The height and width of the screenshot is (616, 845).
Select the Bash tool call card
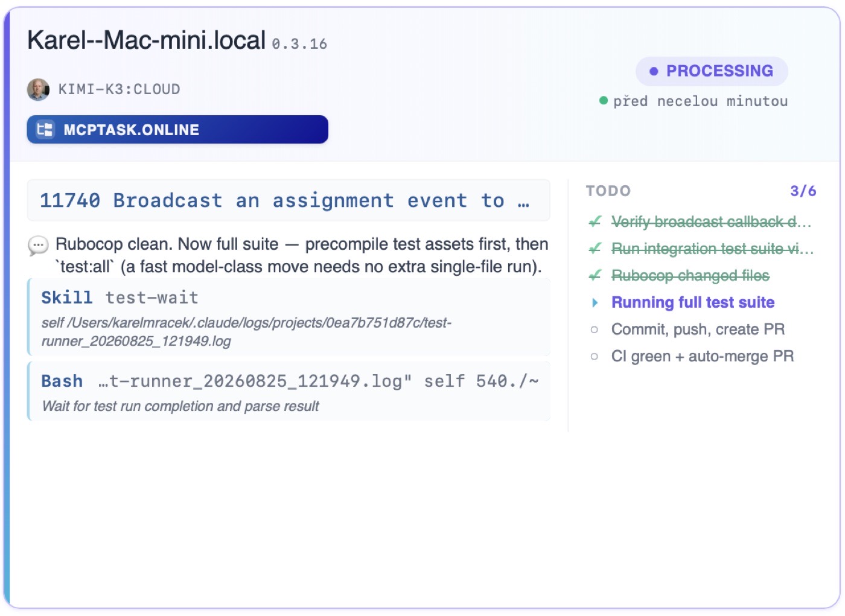point(289,392)
